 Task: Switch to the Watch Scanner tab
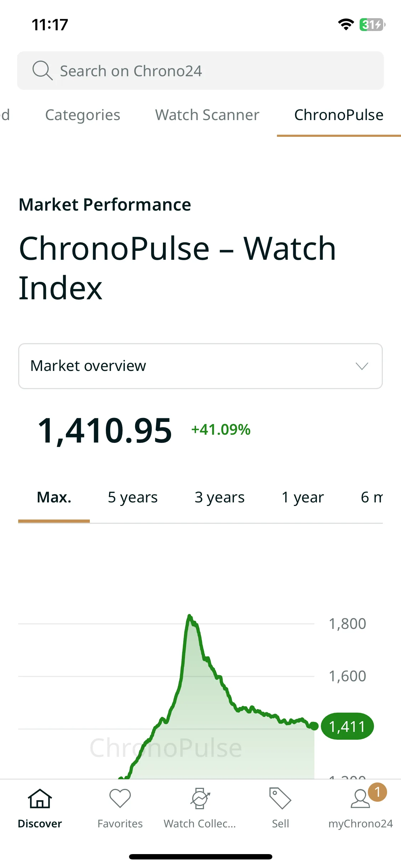tap(207, 115)
